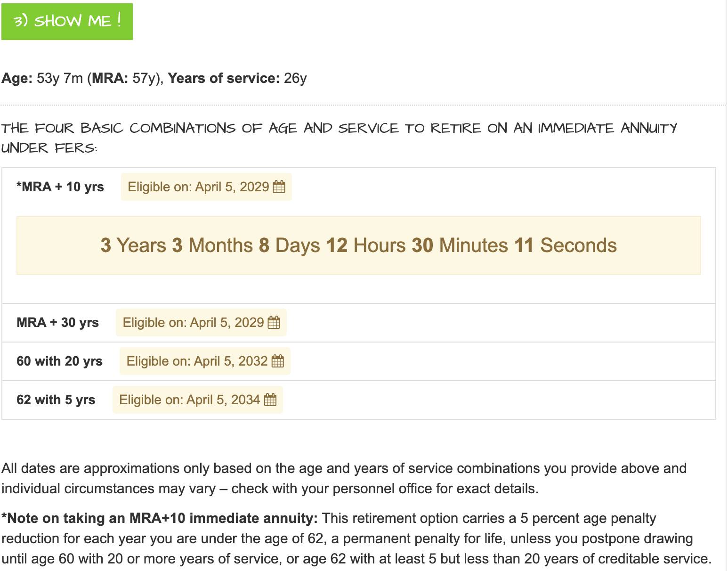Expand the 60 with 20 yrs row
The height and width of the screenshot is (571, 728).
[359, 361]
